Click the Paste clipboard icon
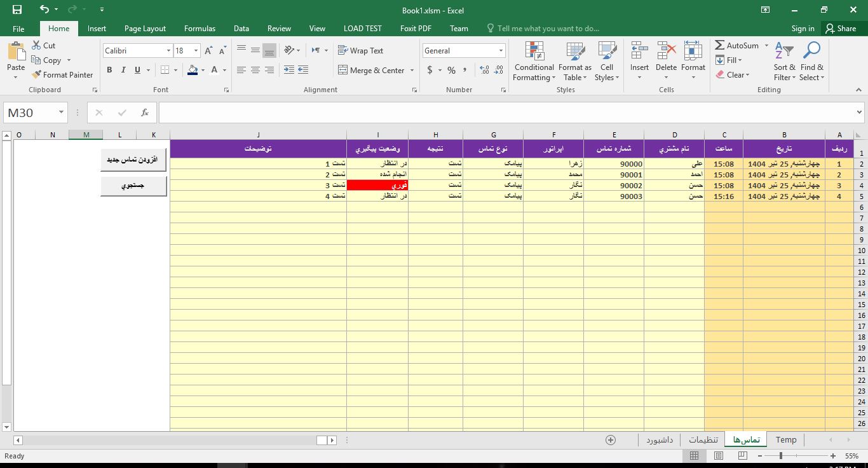The image size is (868, 468). tap(16, 52)
